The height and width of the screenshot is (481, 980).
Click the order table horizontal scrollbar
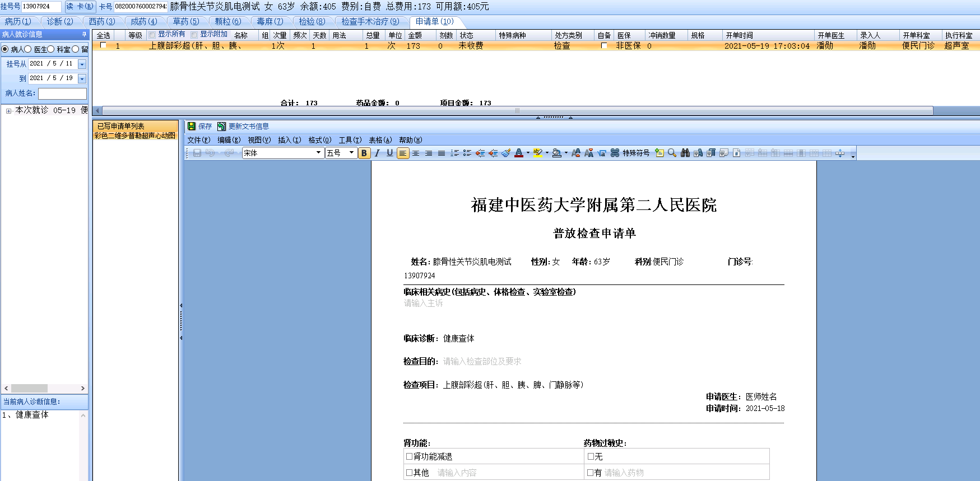click(x=518, y=111)
